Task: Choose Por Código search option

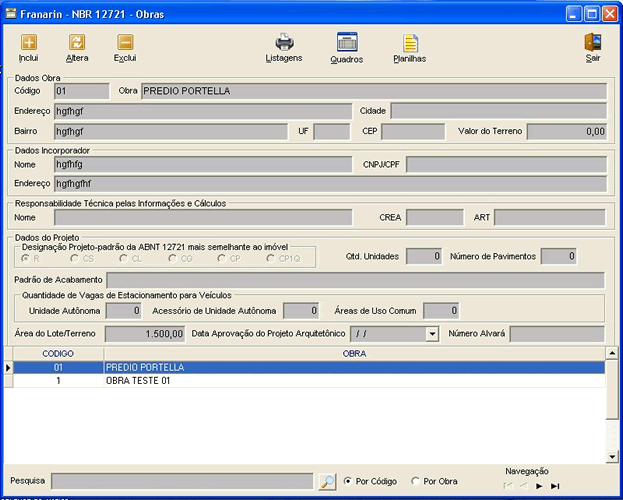Action: pyautogui.click(x=348, y=481)
